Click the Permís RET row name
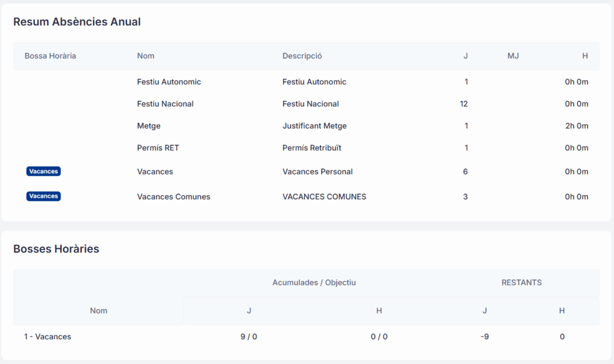This screenshot has height=364, width=614. pos(158,148)
